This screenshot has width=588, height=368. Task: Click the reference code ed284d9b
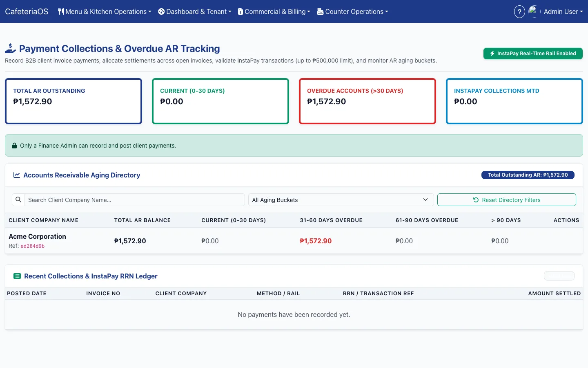pos(33,246)
